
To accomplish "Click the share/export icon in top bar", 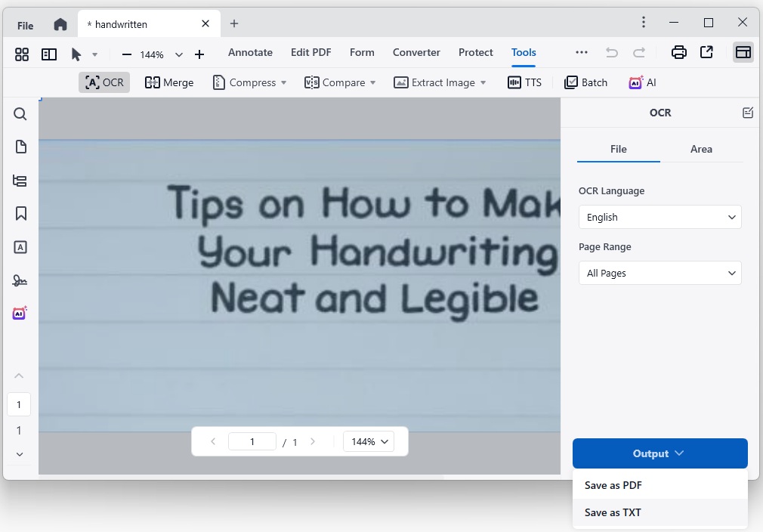I will tap(706, 53).
